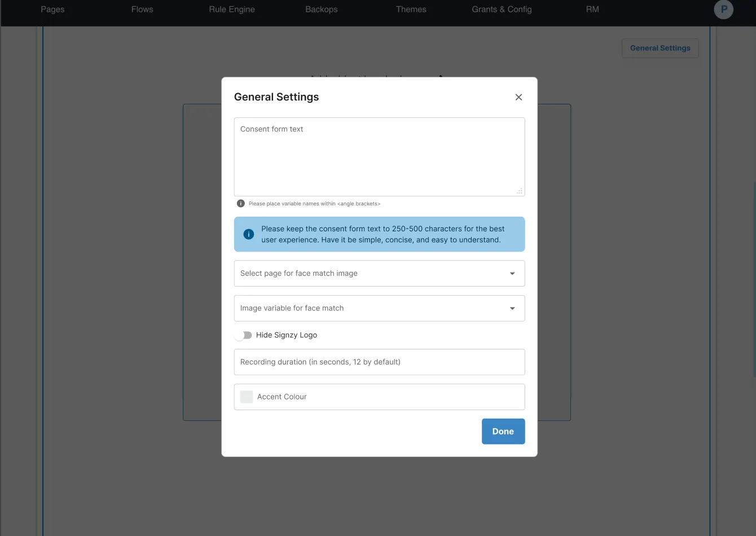Screen dimensions: 756x536
Task: Click the General Settings button at top right
Action: click(x=660, y=48)
